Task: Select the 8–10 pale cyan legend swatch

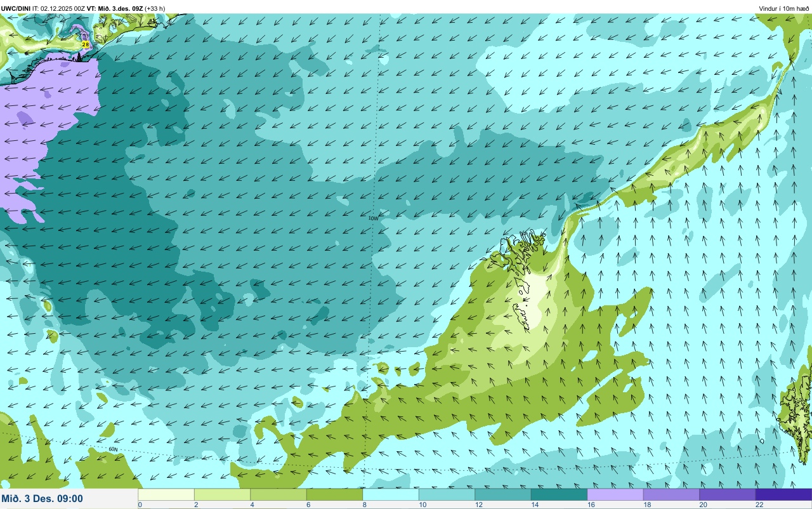Action: coord(391,494)
